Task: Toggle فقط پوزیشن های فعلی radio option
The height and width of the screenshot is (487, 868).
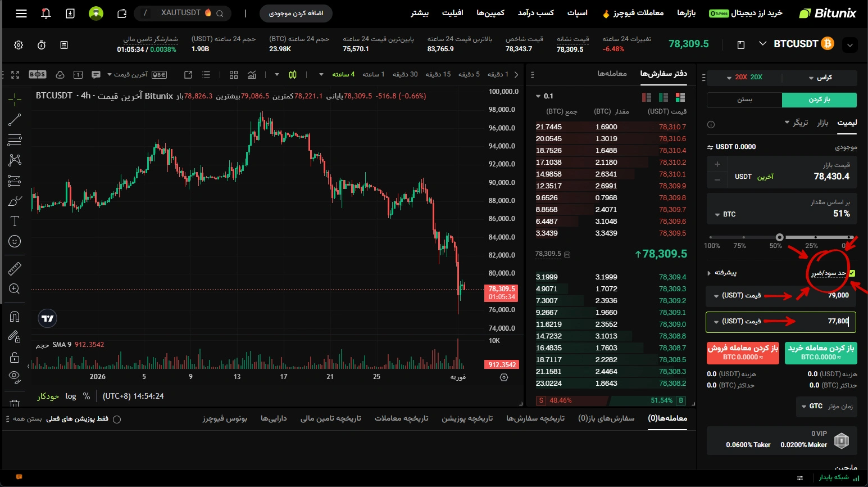Action: (x=117, y=419)
